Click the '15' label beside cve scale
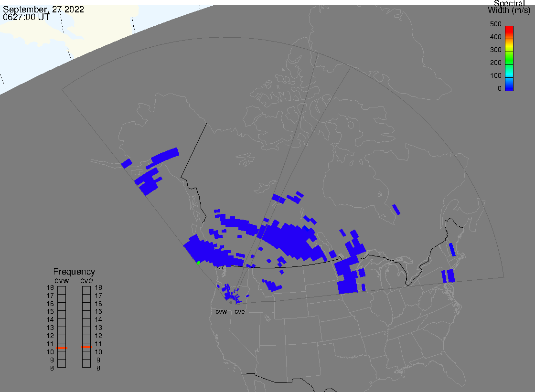 pyautogui.click(x=98, y=311)
